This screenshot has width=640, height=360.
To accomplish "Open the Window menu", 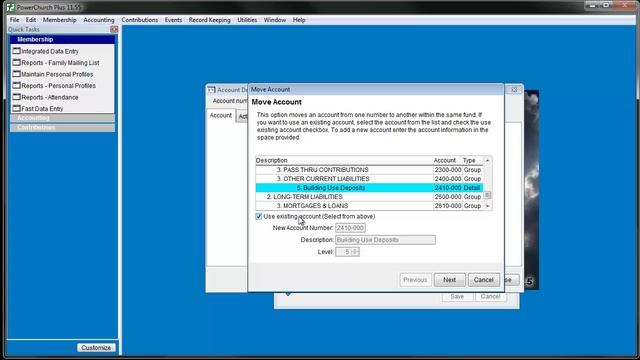I will pyautogui.click(x=275, y=20).
